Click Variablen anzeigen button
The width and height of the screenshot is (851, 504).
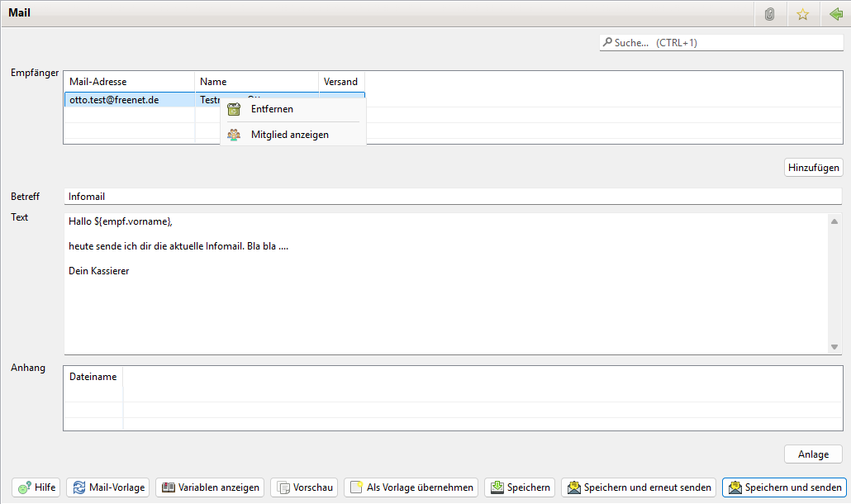[210, 487]
